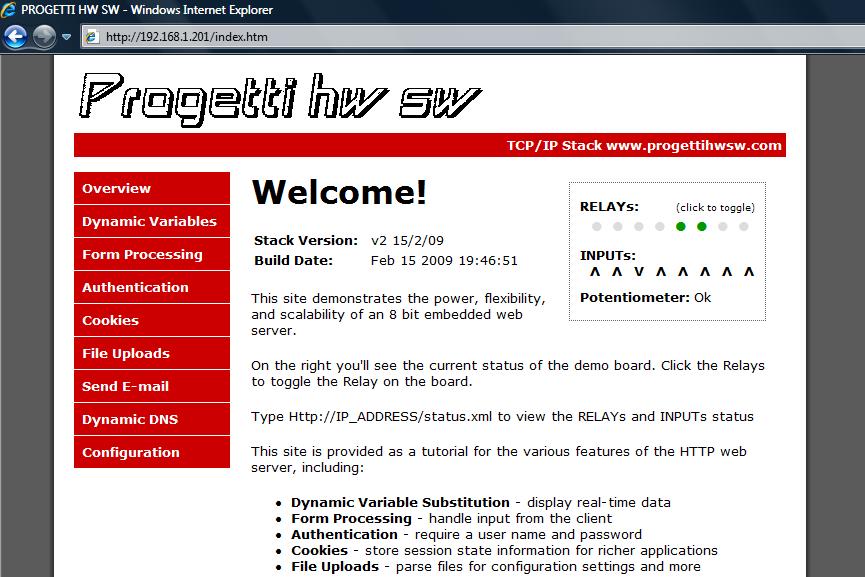The image size is (865, 577).
Task: Click the last input status arrow
Action: [749, 271]
